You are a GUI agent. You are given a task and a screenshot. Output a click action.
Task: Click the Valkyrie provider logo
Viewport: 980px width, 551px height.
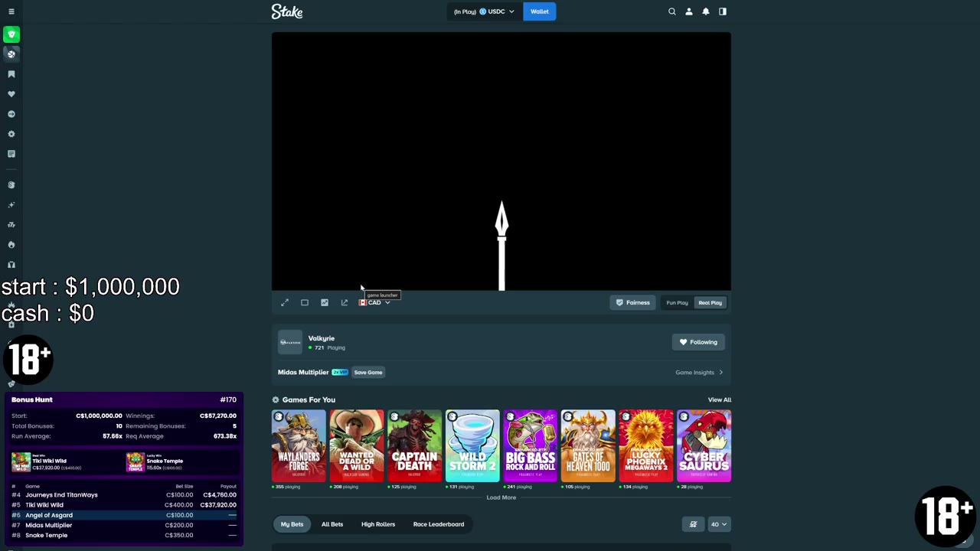tap(290, 342)
